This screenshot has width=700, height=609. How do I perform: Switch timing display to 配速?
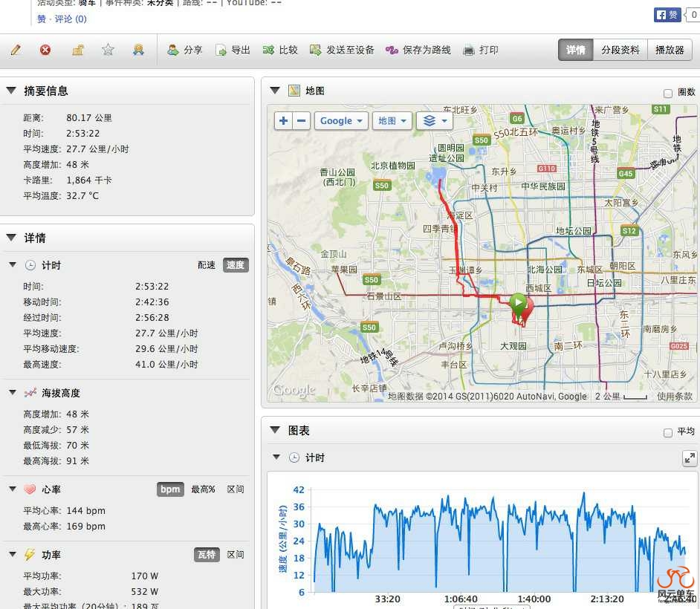pos(206,265)
